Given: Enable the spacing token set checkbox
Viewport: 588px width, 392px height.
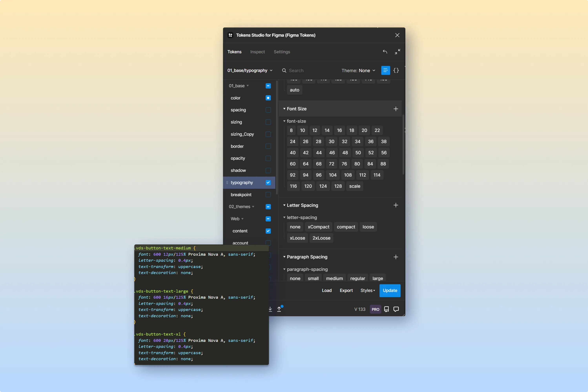Looking at the screenshot, I should click(268, 110).
